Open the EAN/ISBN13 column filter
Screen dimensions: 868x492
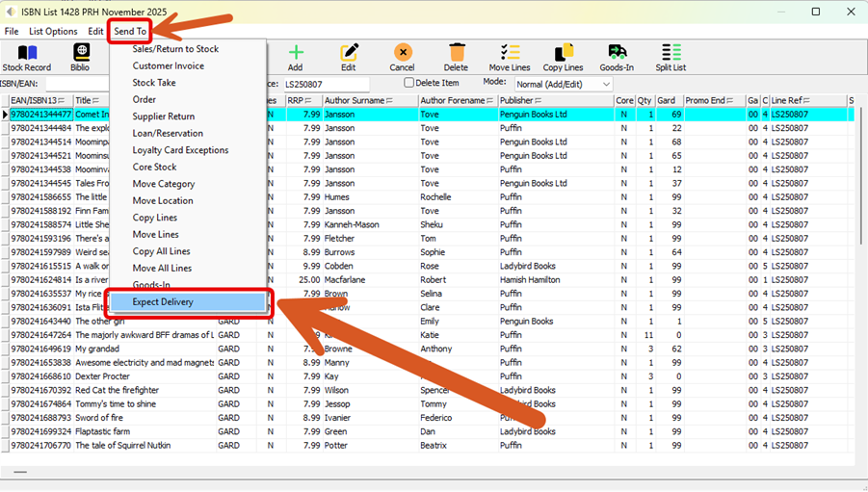[62, 101]
